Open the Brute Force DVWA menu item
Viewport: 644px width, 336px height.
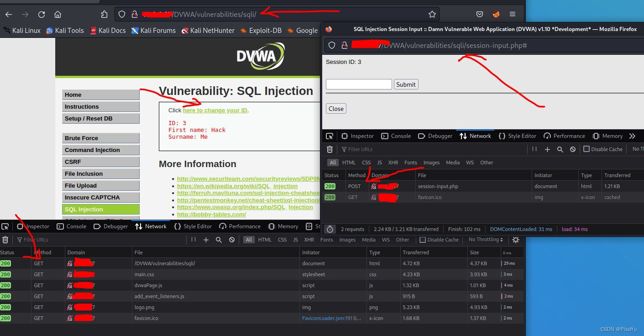tap(100, 138)
